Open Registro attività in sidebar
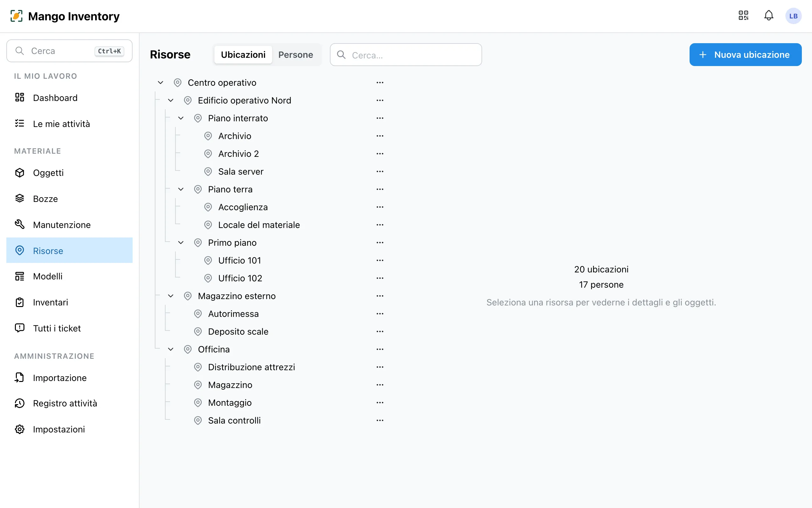Viewport: 812px width, 508px height. pyautogui.click(x=69, y=403)
